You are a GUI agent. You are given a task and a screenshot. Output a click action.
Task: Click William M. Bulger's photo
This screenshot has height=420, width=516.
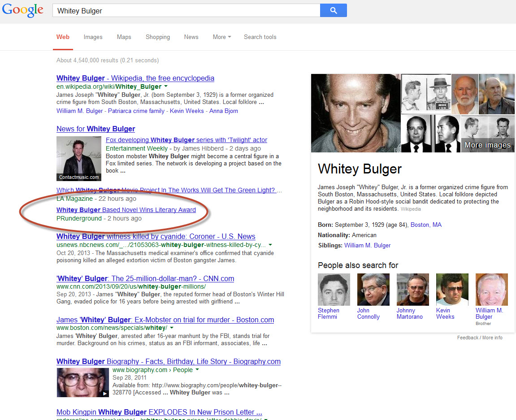492,290
